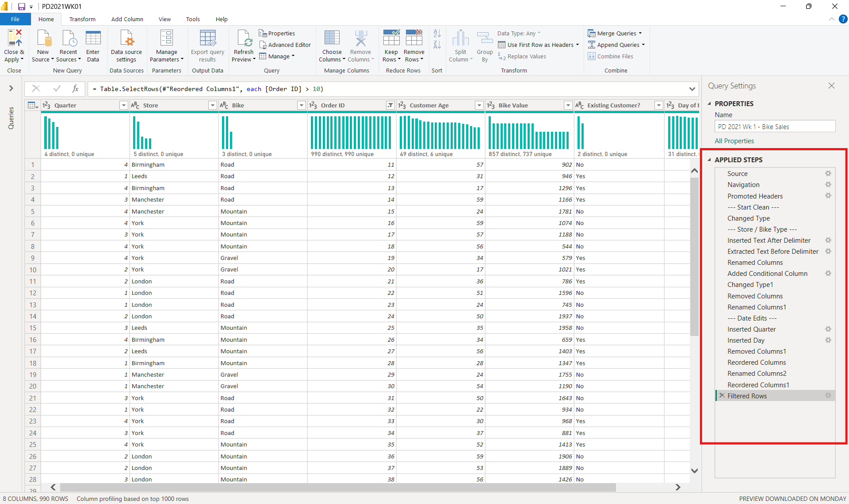Image resolution: width=849 pixels, height=504 pixels.
Task: Expand the formula bar
Action: click(692, 89)
